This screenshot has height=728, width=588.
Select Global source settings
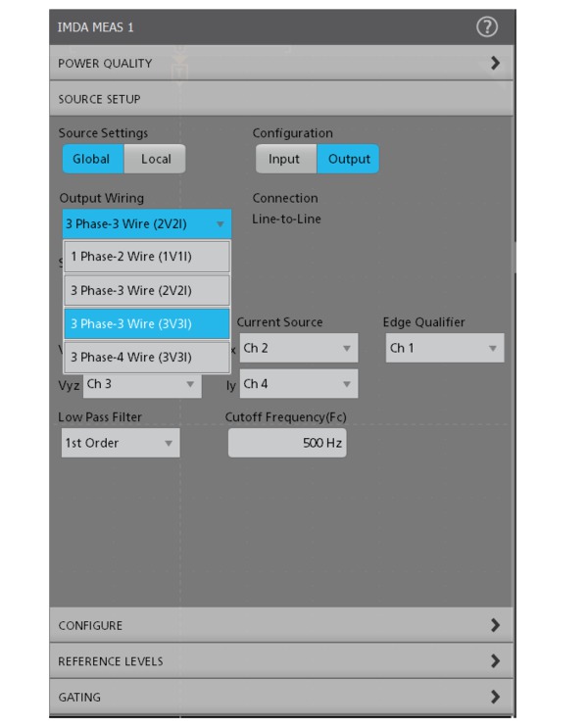click(x=92, y=159)
